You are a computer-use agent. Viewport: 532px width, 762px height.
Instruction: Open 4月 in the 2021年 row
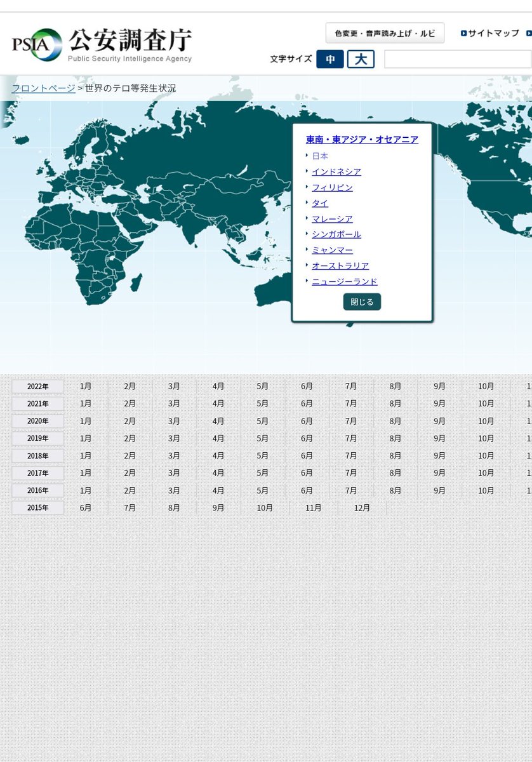pyautogui.click(x=218, y=404)
